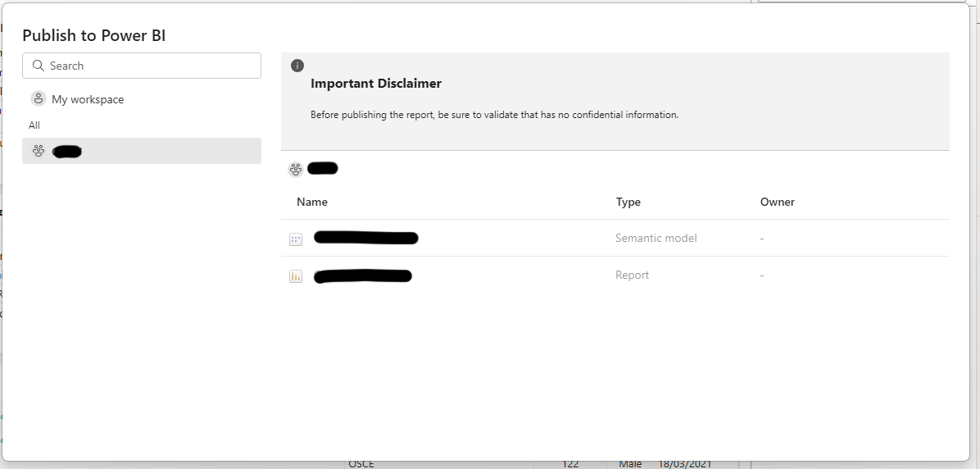Click the Report bar chart icon
Screen dimensions: 980x469
coord(296,275)
